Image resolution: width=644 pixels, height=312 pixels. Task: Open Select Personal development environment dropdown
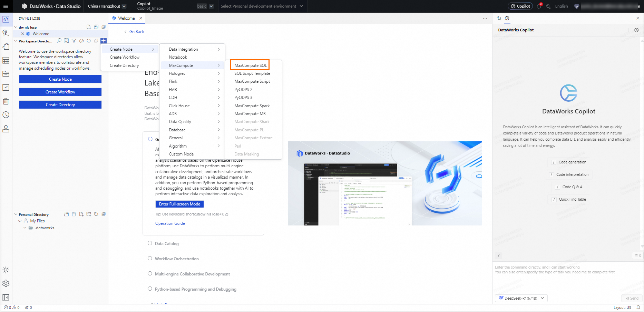[x=262, y=6]
